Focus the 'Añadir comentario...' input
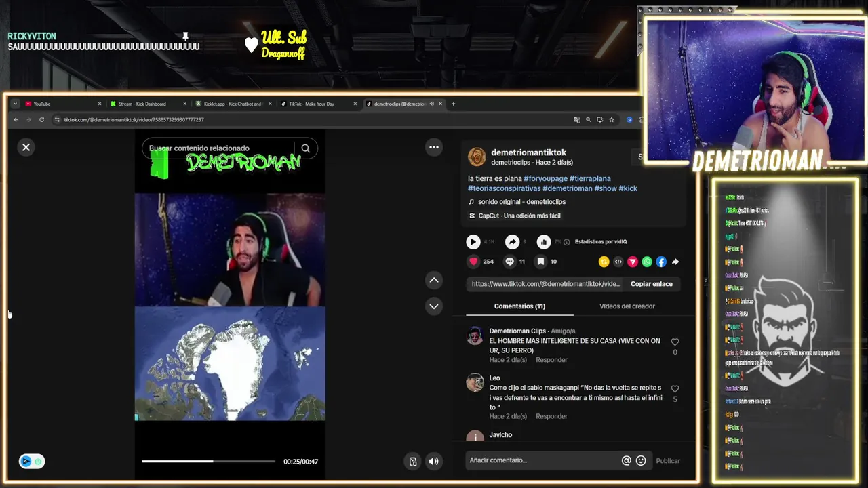This screenshot has height=488, width=868. click(x=544, y=460)
